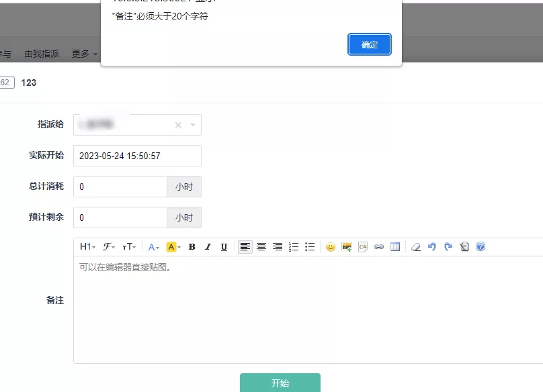
Task: Insert a table
Action: (395, 247)
